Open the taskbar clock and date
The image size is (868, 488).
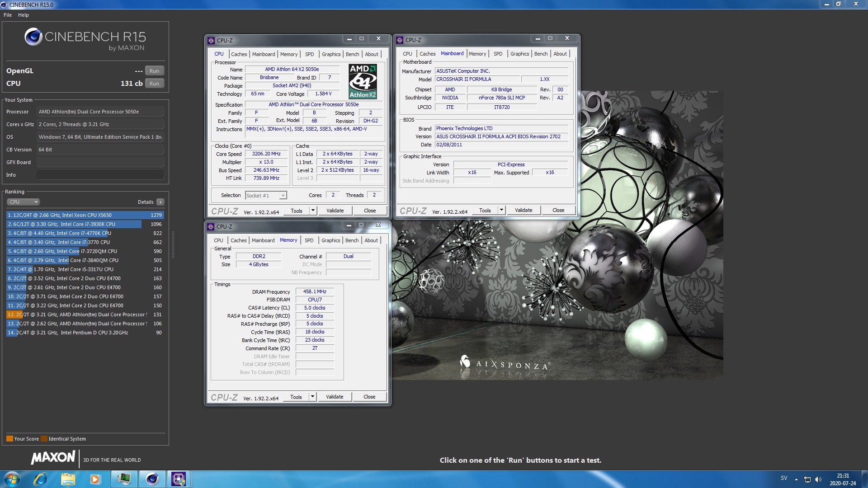tap(843, 479)
